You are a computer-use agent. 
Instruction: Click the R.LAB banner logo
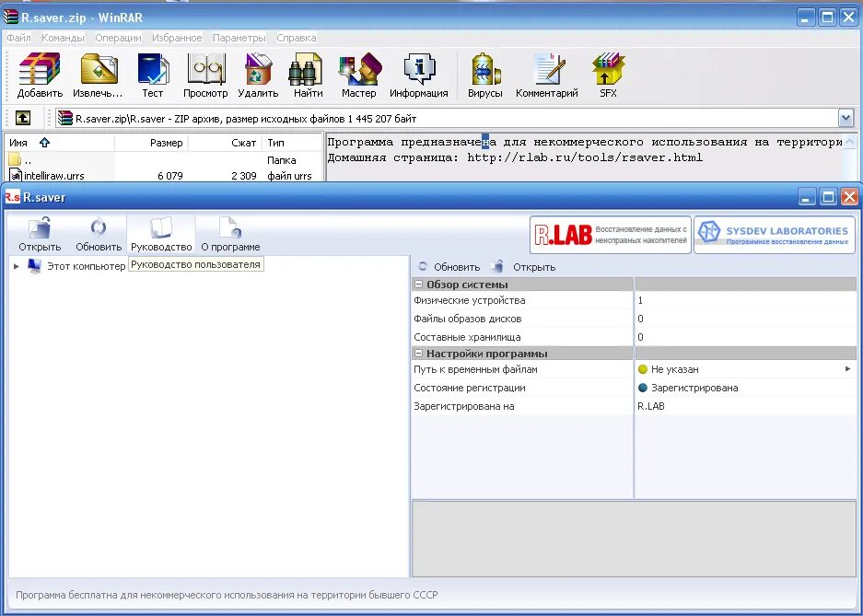610,235
